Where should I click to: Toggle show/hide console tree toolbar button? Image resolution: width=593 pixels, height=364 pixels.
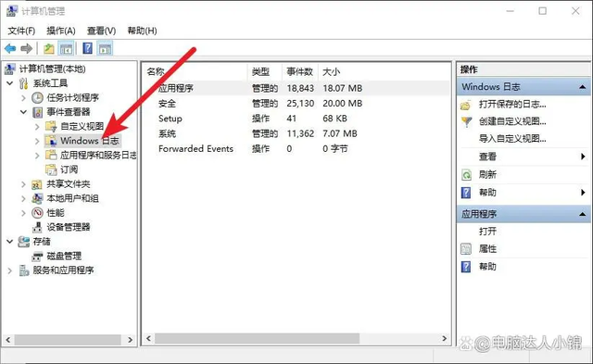coord(66,48)
